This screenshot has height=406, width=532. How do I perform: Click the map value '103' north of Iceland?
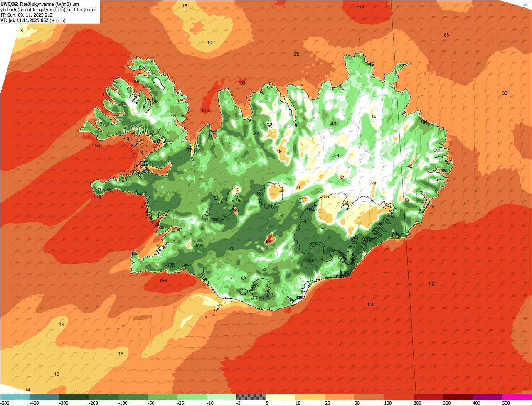pos(241,83)
